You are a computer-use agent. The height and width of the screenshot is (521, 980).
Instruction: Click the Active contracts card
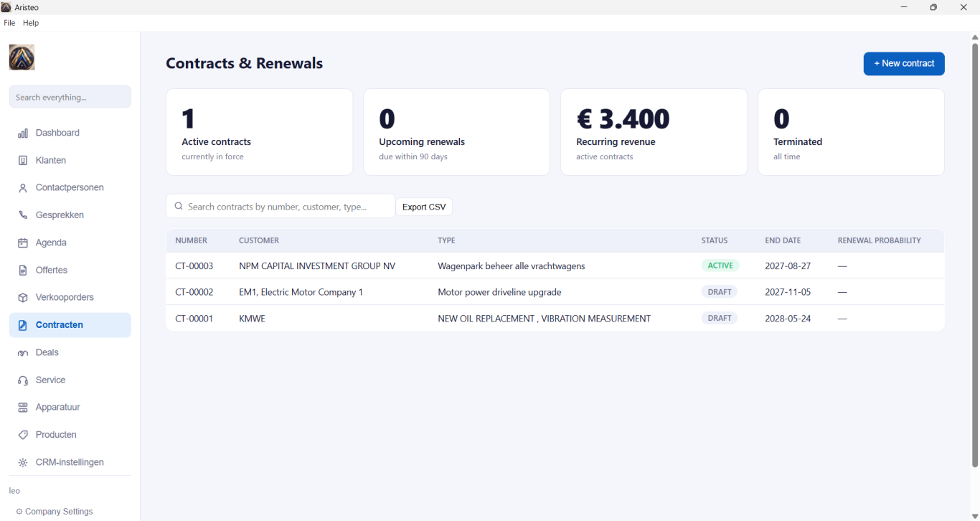(x=260, y=132)
